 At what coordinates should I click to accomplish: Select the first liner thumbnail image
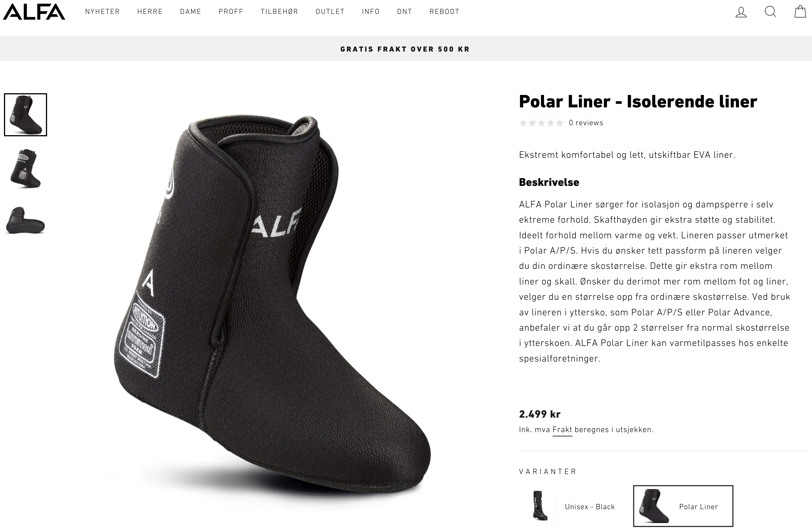[26, 115]
